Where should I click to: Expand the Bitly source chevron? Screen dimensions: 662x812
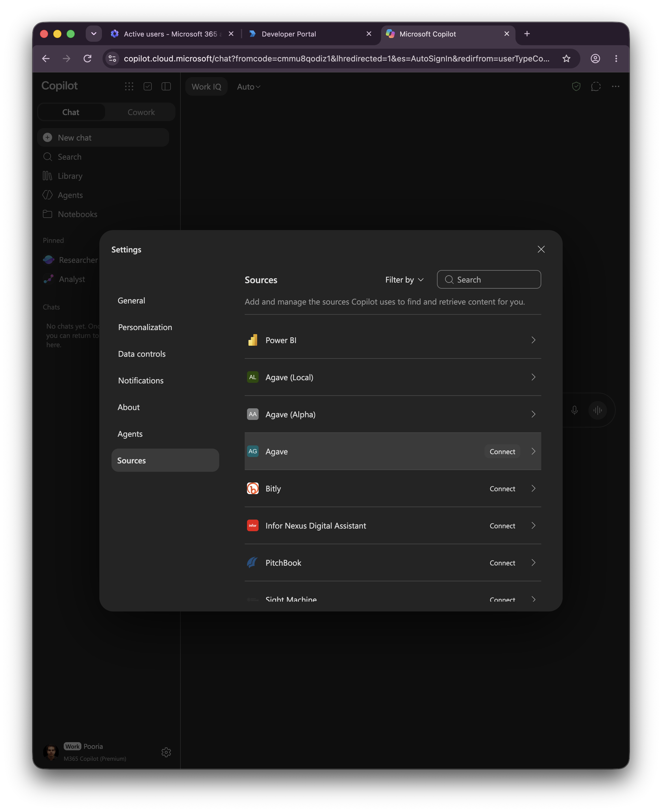tap(533, 488)
